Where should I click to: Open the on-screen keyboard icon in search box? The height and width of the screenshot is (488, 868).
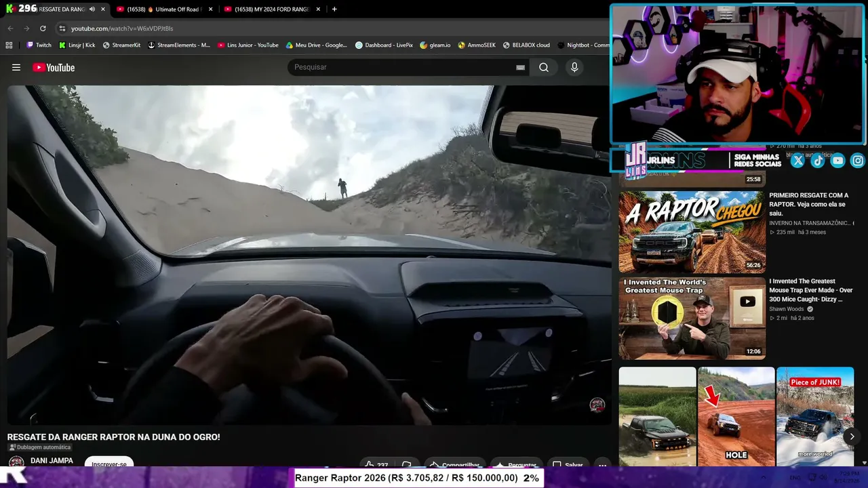coord(520,67)
